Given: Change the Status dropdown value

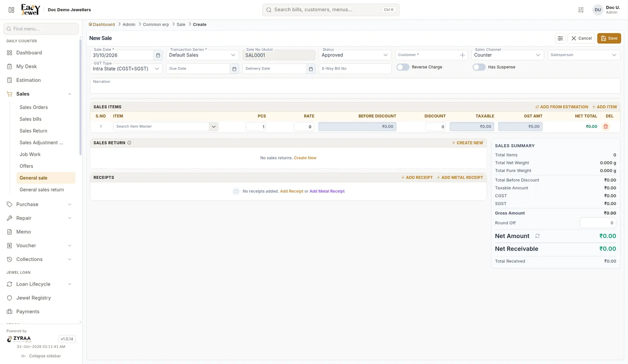Looking at the screenshot, I should pos(355,55).
